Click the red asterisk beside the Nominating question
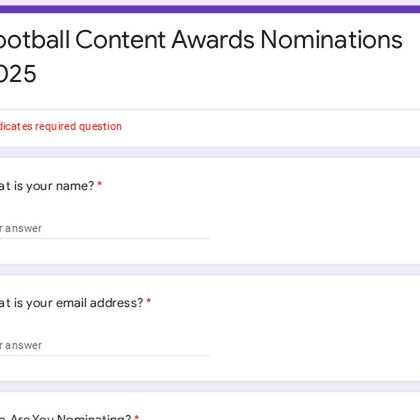Image resolution: width=420 pixels, height=420 pixels. [x=136, y=417]
